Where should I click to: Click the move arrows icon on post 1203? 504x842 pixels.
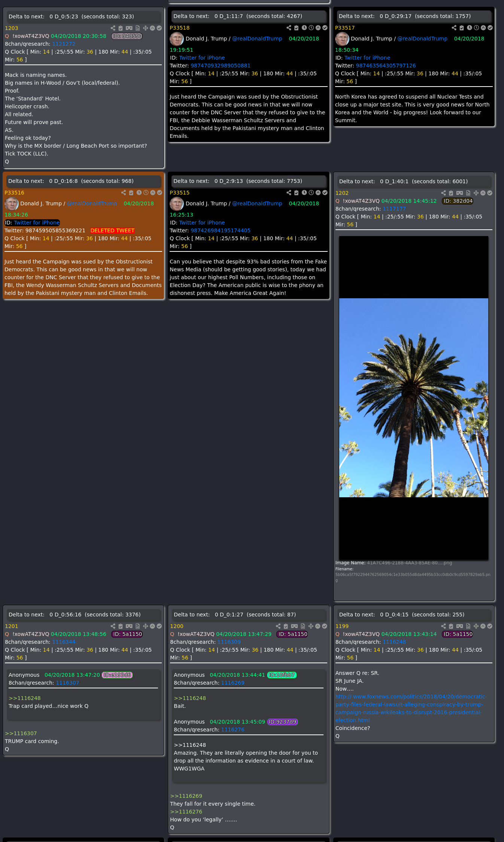[146, 28]
